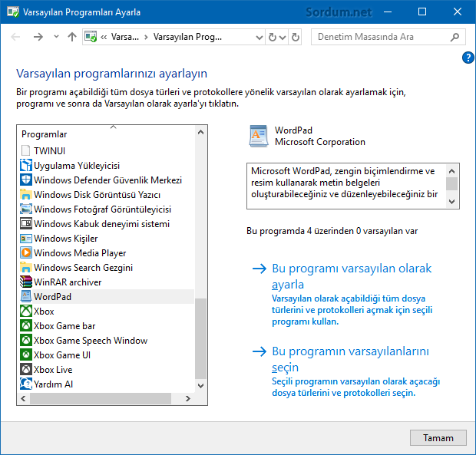
Task: Click the Uygulama Yükleyicisi icon
Action: (26, 165)
